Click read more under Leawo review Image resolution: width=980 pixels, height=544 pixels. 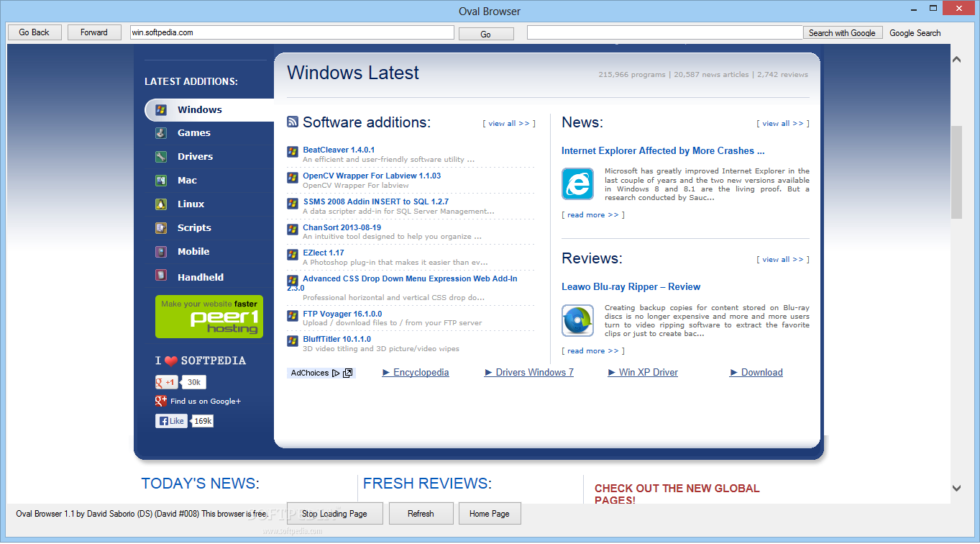pos(593,351)
